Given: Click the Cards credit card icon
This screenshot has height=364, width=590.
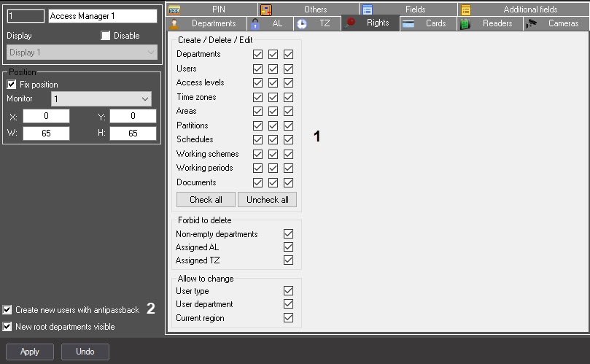Looking at the screenshot, I should (408, 24).
